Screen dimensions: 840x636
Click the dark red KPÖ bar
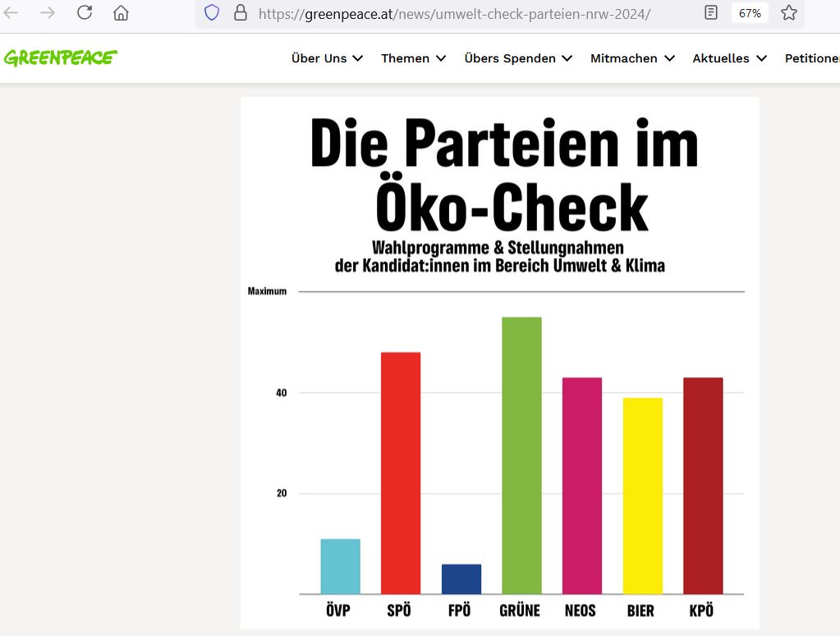(x=704, y=486)
